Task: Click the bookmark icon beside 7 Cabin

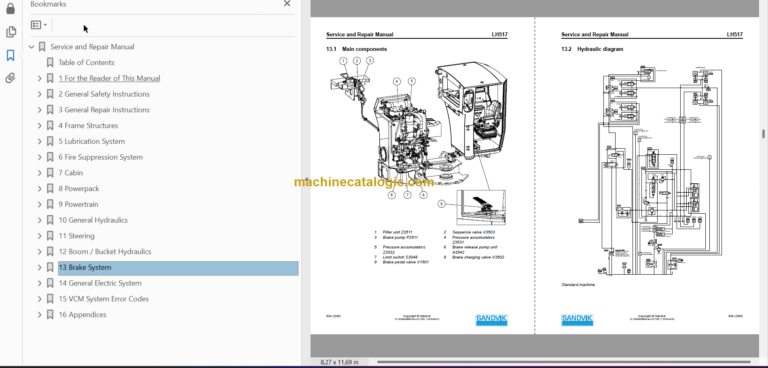Action: click(x=50, y=173)
